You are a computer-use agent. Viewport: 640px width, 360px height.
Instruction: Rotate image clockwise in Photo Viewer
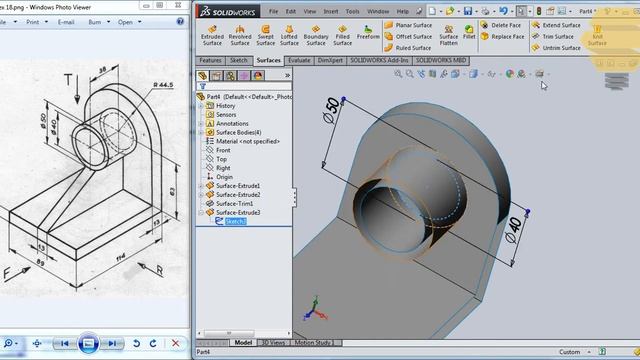pos(153,344)
